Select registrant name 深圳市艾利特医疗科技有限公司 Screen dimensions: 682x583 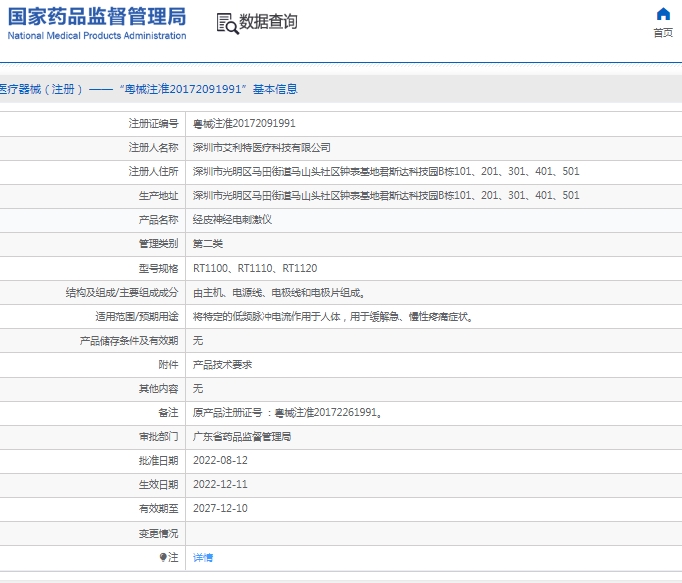pos(261,147)
